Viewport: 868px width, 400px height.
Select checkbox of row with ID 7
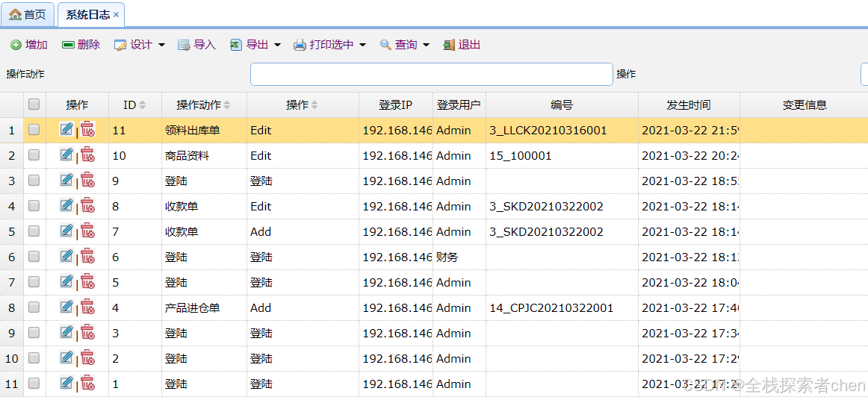[x=34, y=231]
